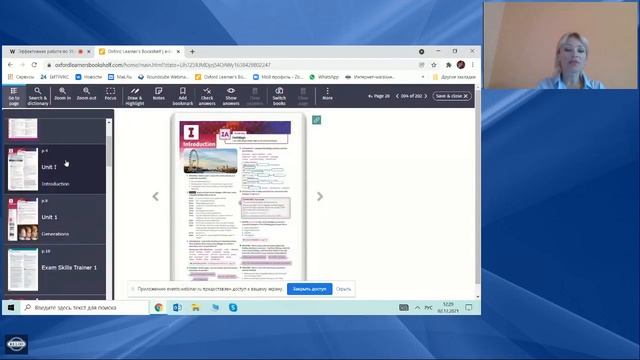
Task: Click Save & close button
Action: pos(452,96)
